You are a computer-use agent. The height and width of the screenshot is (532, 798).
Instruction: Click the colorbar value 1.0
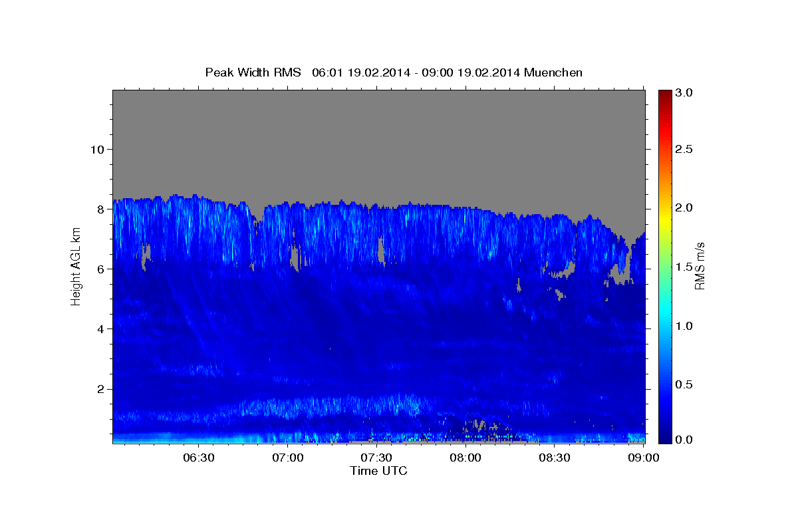pyautogui.click(x=684, y=326)
